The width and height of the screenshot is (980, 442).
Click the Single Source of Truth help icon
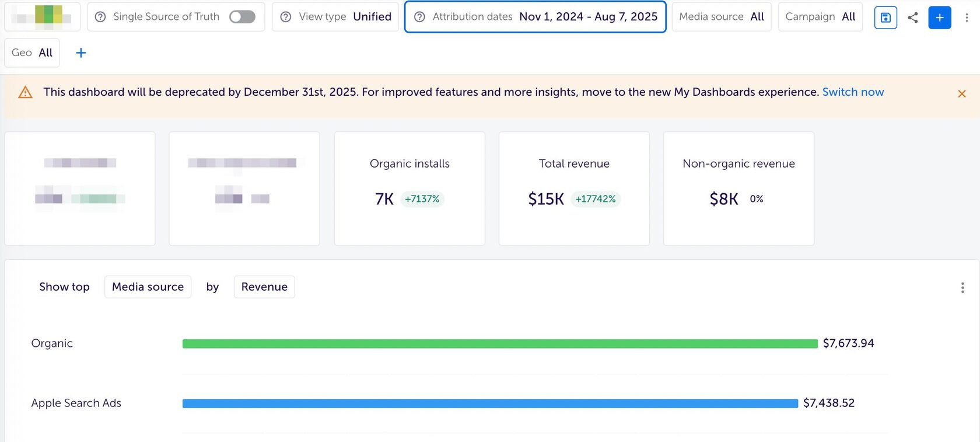click(x=100, y=17)
